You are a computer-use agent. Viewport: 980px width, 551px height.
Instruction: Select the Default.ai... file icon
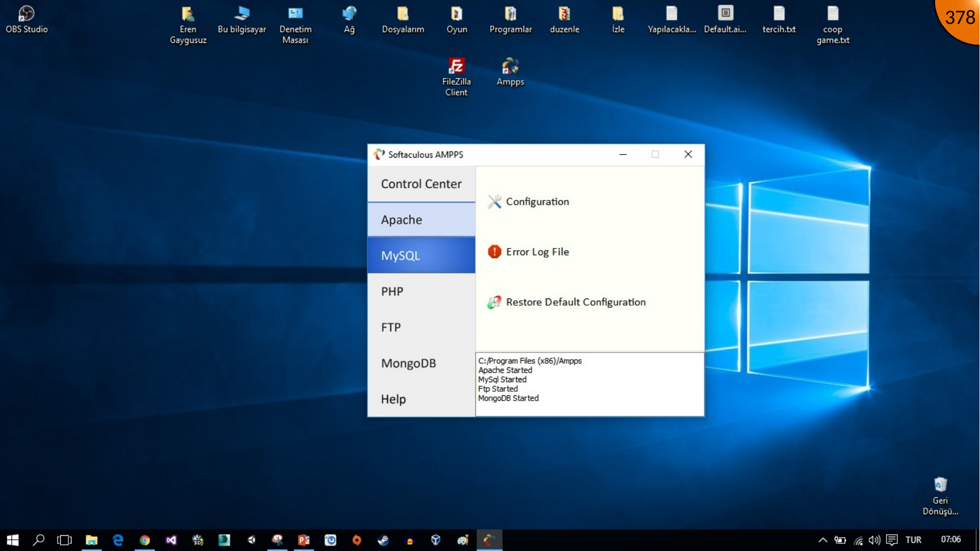[725, 20]
